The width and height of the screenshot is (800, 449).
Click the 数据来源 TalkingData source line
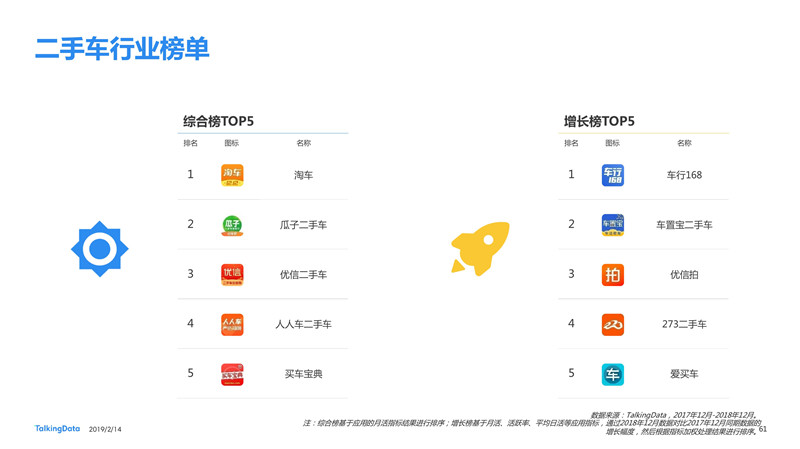(675, 415)
